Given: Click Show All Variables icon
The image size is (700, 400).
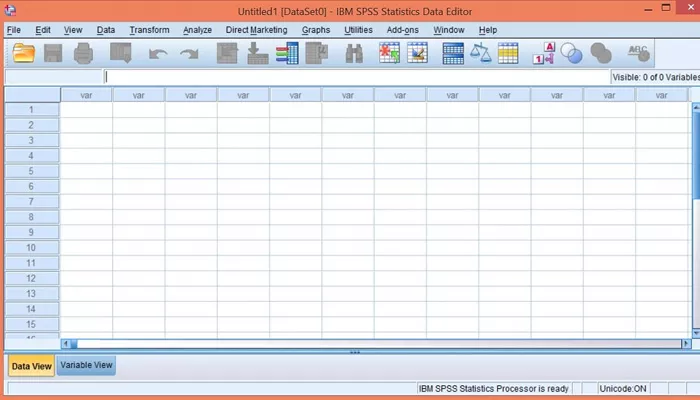Looking at the screenshot, I should coord(601,53).
